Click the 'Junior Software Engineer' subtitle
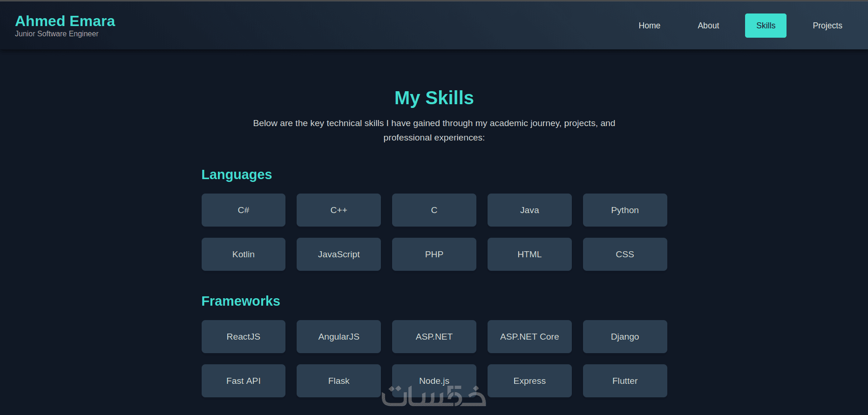 [56, 34]
